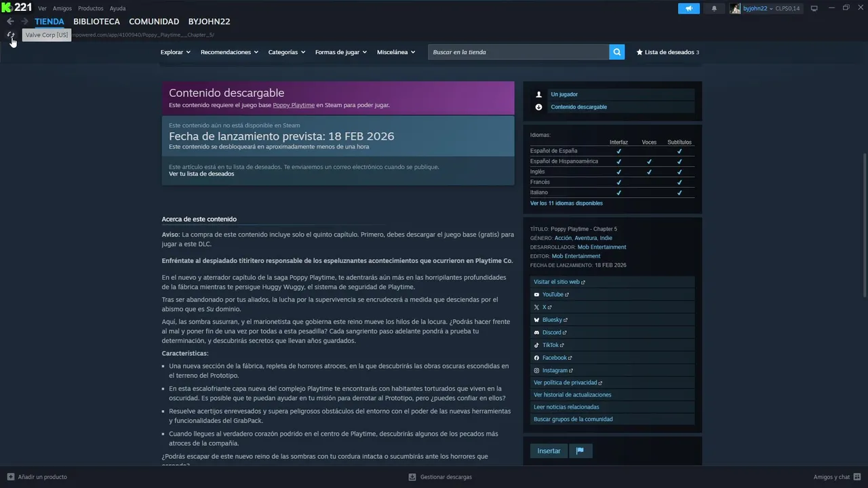
Task: Expand Ver los 11 idiomas disponibles
Action: coord(566,203)
